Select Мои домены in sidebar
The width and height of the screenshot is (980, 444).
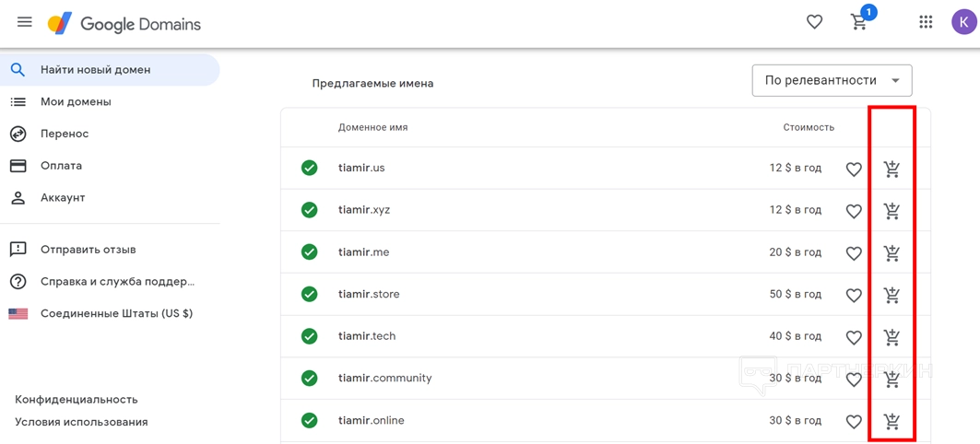pos(76,101)
